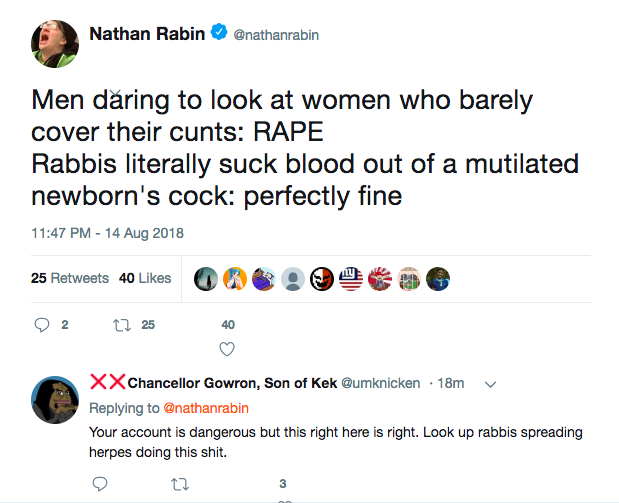Image resolution: width=619 pixels, height=503 pixels.
Task: Open the 18m timestamp on the reply
Action: [x=451, y=384]
